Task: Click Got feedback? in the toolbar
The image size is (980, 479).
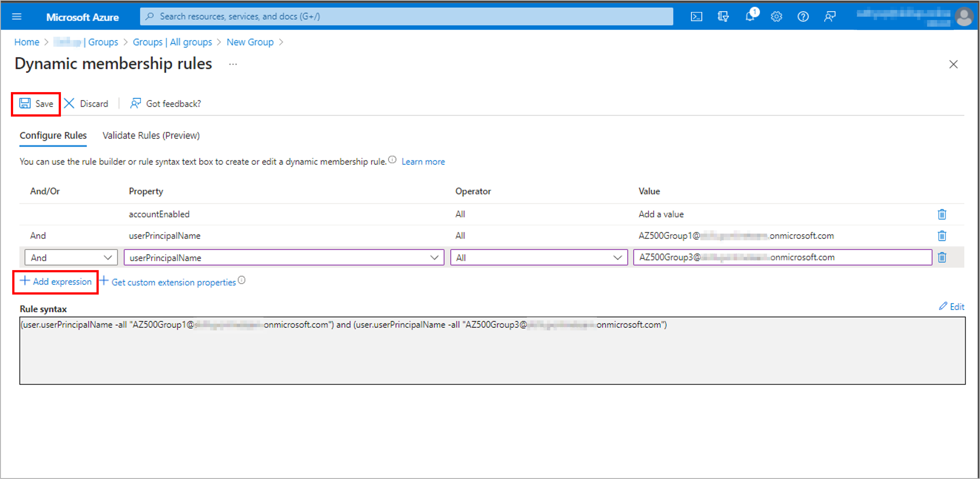Action: click(x=165, y=104)
